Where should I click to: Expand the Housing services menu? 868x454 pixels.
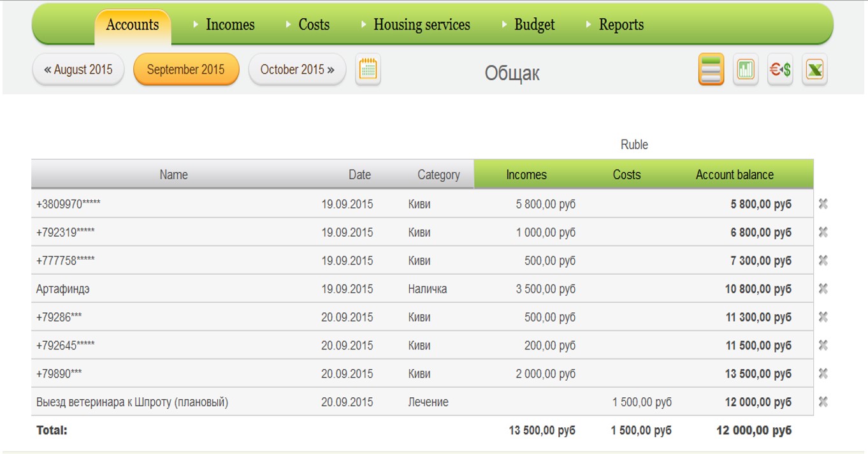click(421, 25)
